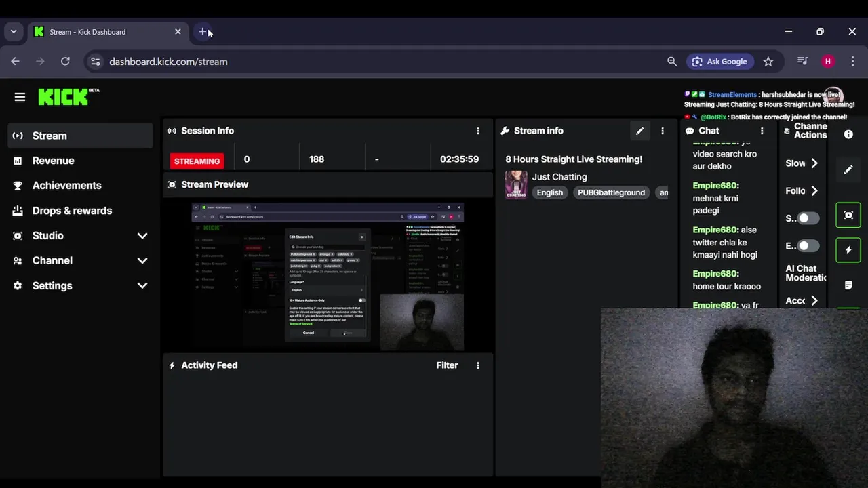
Task: Open Session Info three-dot options menu
Action: pyautogui.click(x=478, y=131)
